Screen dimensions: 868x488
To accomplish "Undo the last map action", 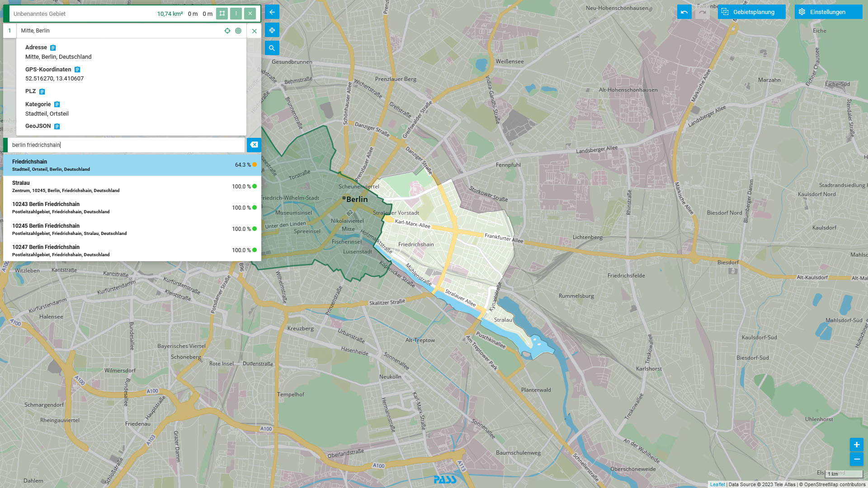I will pos(684,12).
